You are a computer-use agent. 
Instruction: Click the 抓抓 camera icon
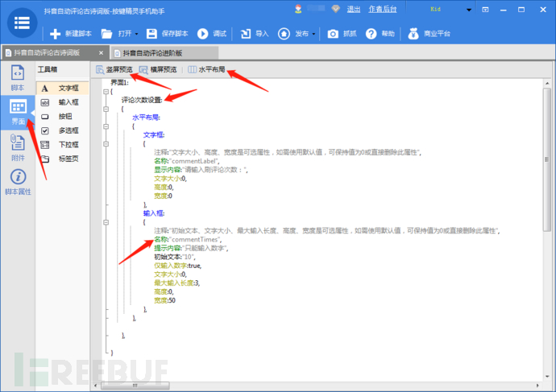click(333, 34)
